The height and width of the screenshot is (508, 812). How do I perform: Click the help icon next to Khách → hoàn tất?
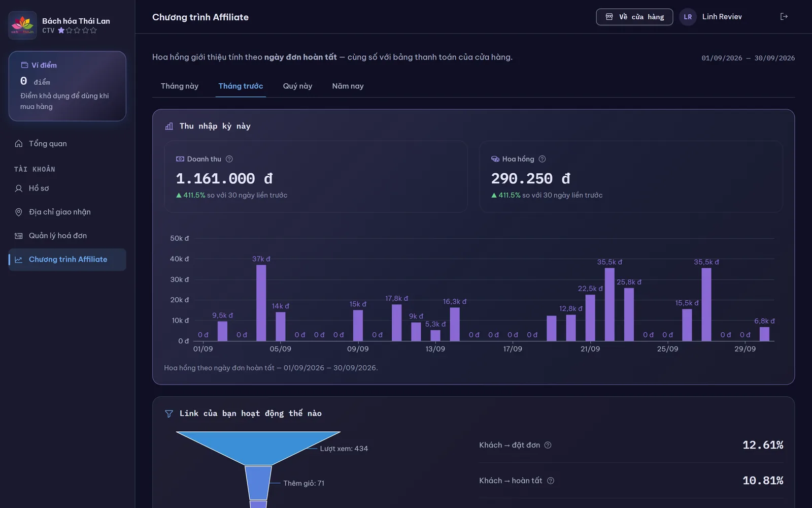(x=551, y=481)
